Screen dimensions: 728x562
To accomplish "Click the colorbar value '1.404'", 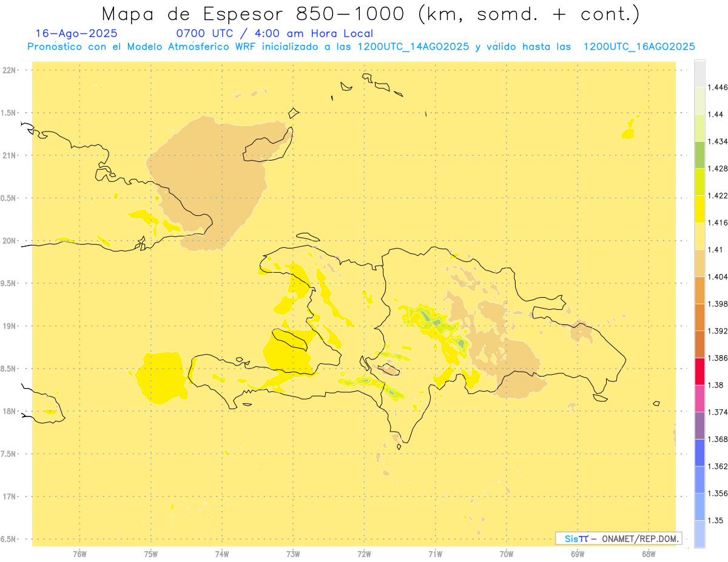I will (x=718, y=276).
